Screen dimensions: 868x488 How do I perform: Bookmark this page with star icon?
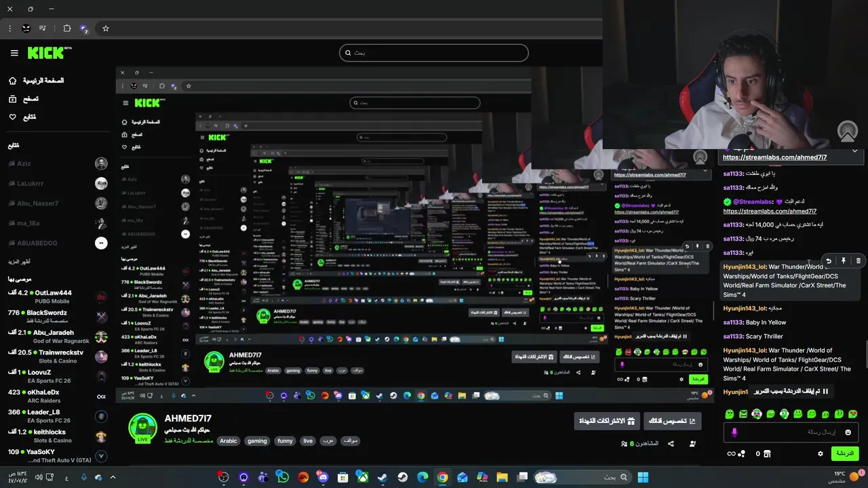click(106, 28)
